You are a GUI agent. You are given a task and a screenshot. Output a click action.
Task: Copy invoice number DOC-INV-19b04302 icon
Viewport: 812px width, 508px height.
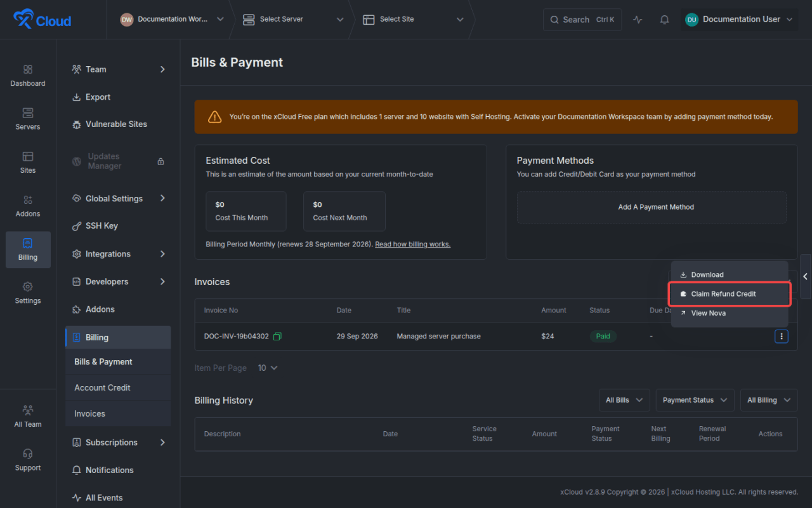tap(277, 337)
